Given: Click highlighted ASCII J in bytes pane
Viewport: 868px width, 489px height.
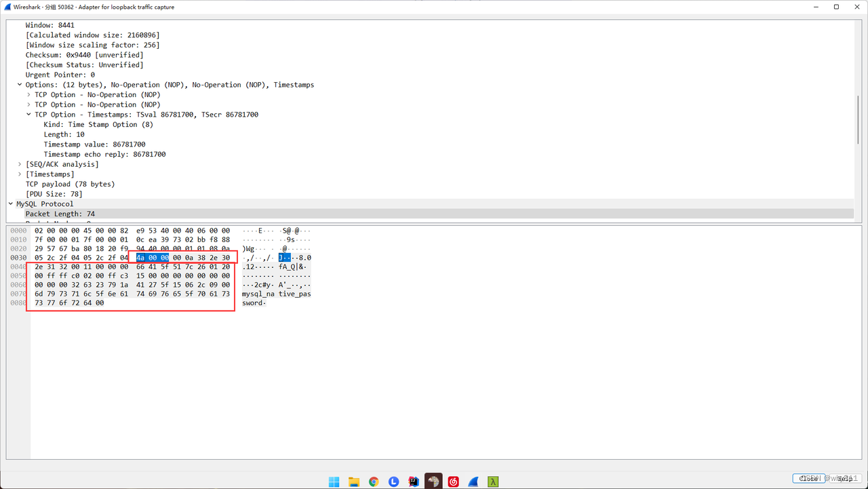Looking at the screenshot, I should [281, 258].
